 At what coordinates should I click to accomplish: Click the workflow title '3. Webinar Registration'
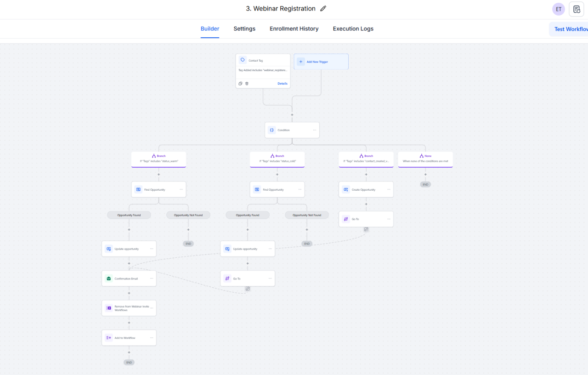click(281, 8)
